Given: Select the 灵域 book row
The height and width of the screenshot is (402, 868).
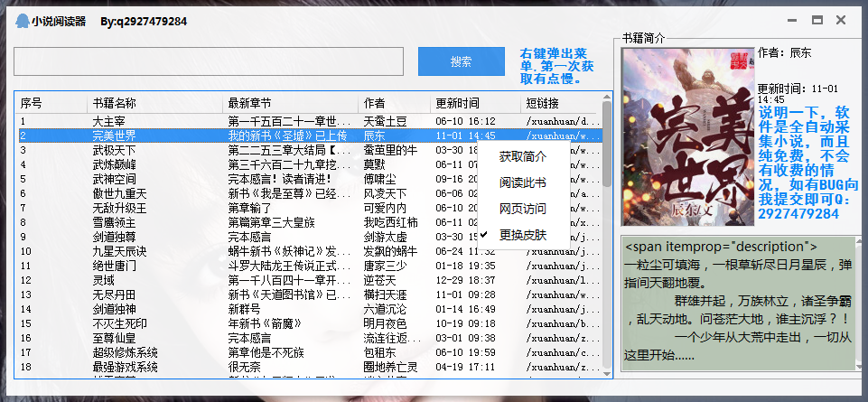Looking at the screenshot, I should pyautogui.click(x=310, y=280).
